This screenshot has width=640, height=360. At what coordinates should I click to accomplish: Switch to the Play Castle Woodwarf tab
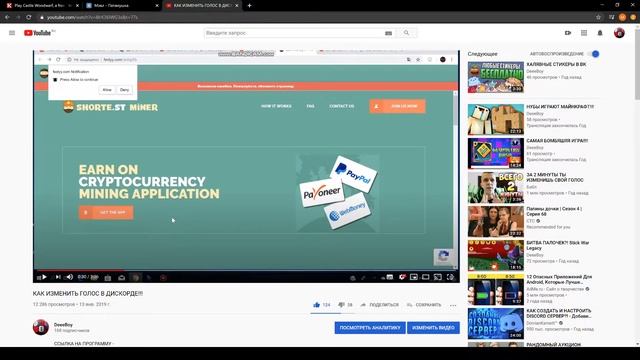(x=41, y=5)
